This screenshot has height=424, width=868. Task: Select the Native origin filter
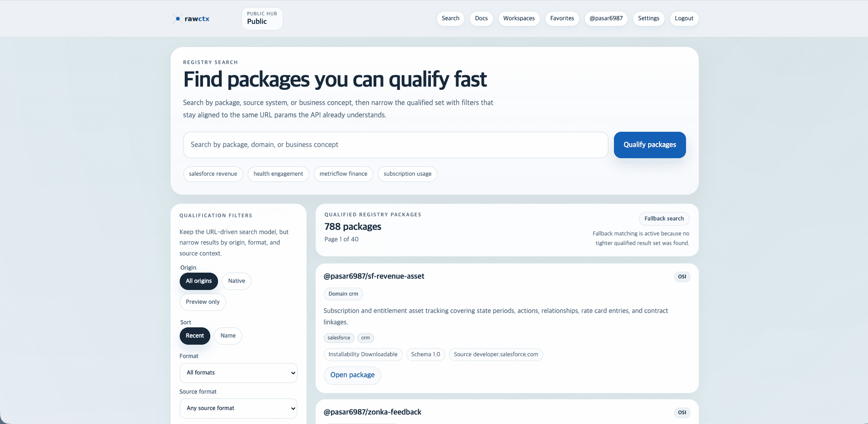tap(236, 281)
